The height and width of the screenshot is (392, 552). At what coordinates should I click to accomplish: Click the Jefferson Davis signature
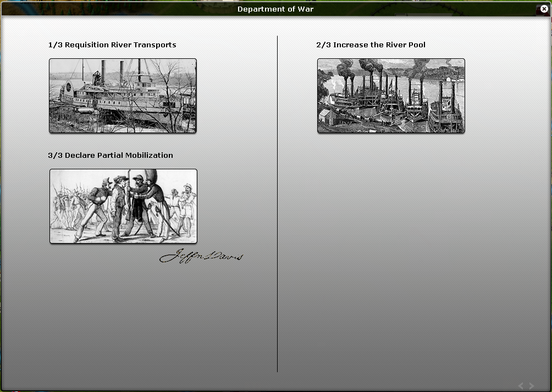[x=201, y=256]
